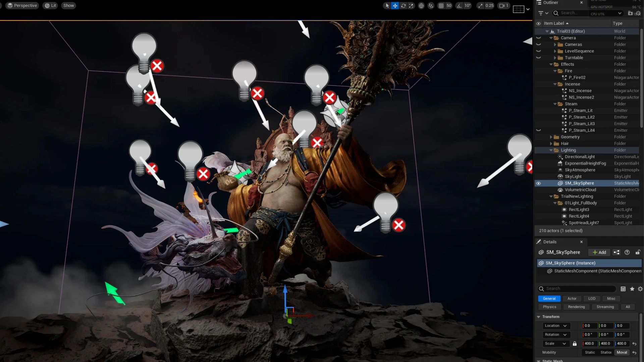Open the Lit view mode menu
The height and width of the screenshot is (362, 644).
(50, 6)
